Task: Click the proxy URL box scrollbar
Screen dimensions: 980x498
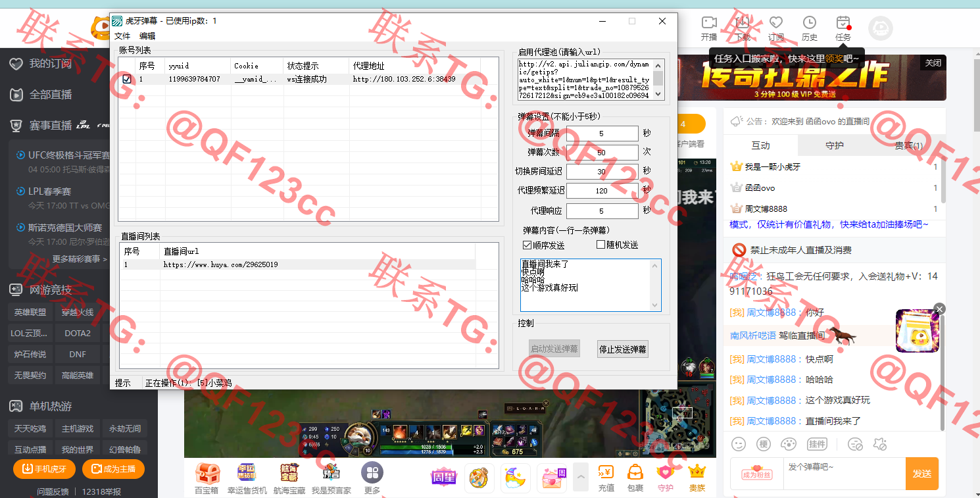Action: tap(658, 80)
